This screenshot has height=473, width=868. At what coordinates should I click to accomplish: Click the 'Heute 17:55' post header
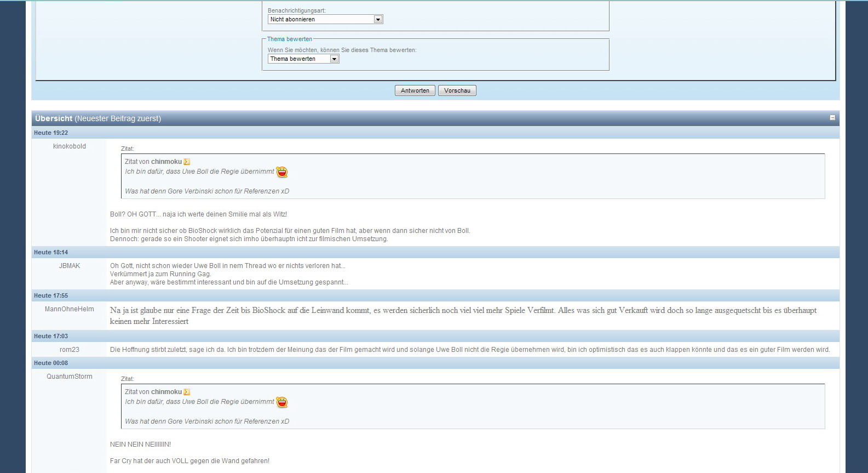pos(435,295)
